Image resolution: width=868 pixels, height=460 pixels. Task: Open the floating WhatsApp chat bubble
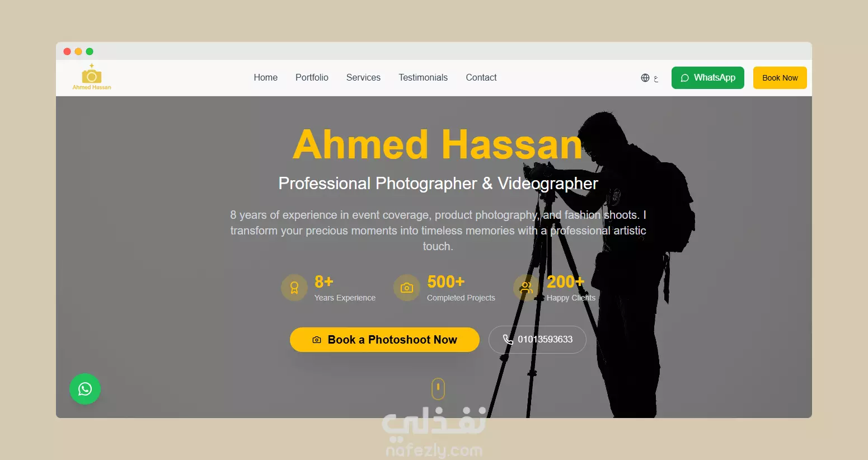[85, 389]
